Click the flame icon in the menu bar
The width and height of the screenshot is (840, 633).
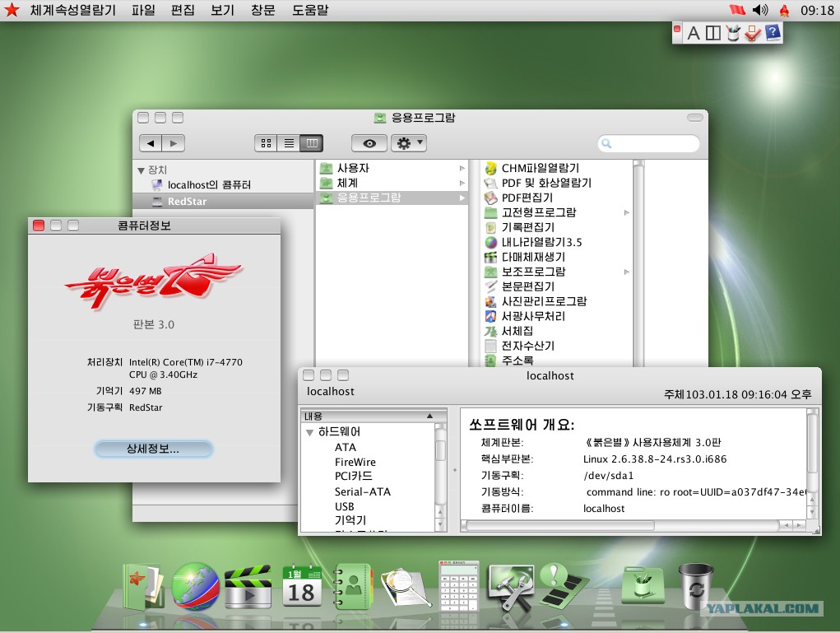784,10
